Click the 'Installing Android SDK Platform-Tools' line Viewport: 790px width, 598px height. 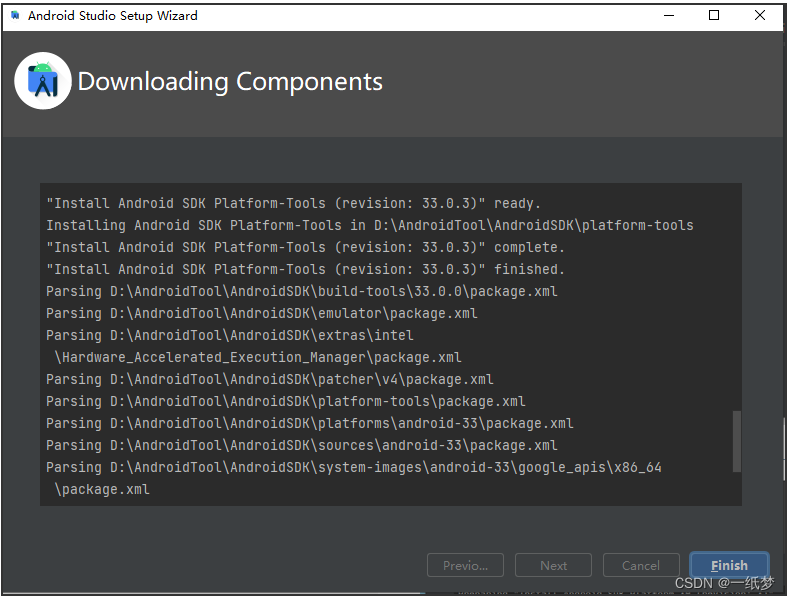[370, 225]
